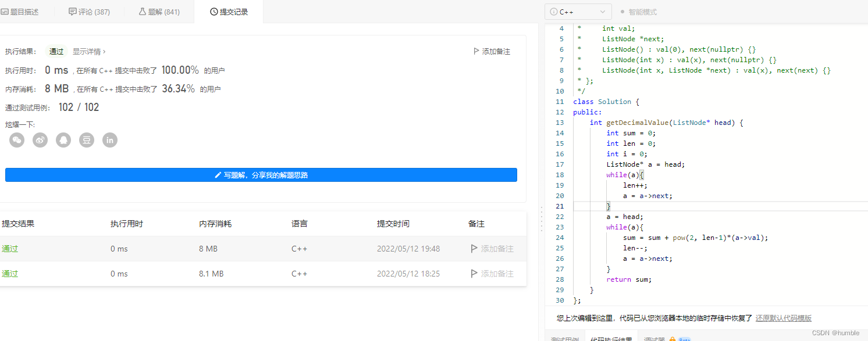Click line number 21 in editor gutter
The image size is (868, 341).
tap(560, 206)
